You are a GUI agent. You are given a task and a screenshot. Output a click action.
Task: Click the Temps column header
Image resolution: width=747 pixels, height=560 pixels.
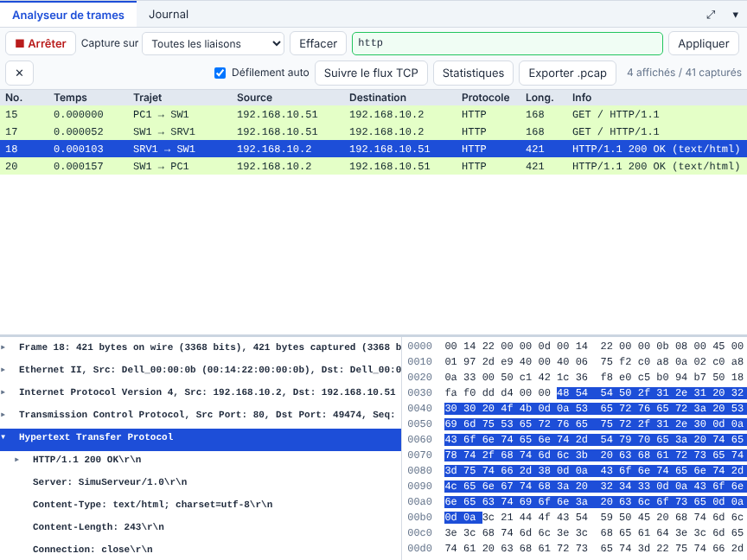(70, 98)
